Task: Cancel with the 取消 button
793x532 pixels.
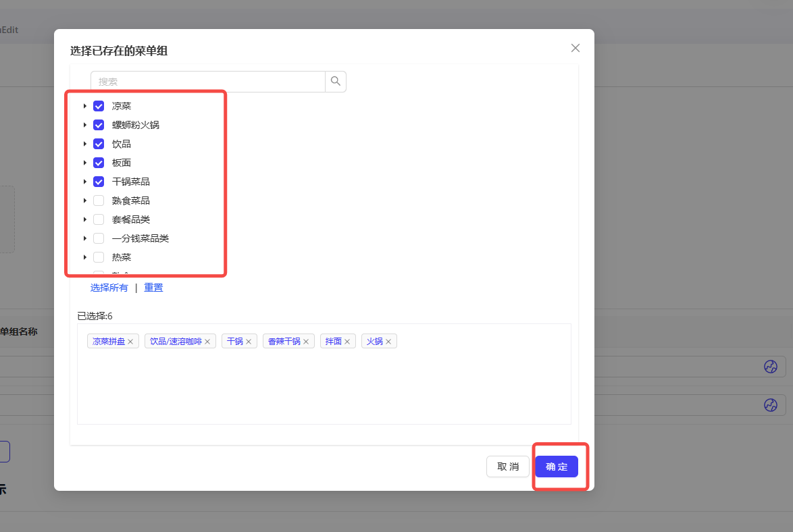Action: pos(508,467)
